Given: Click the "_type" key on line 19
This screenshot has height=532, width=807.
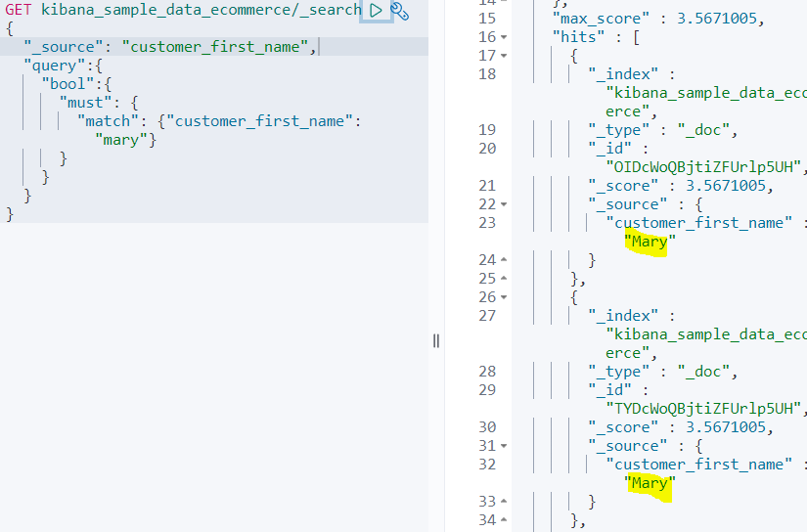Looking at the screenshot, I should coord(618,130).
